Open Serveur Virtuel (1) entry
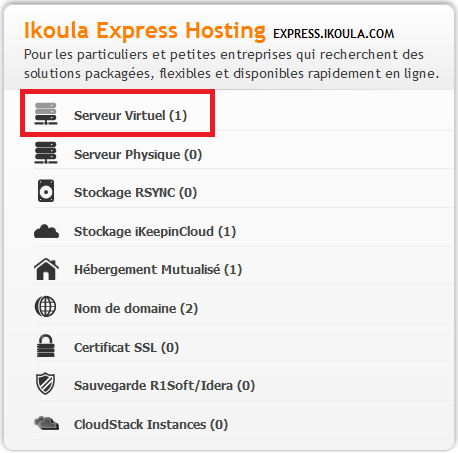458x453 pixels. pos(130,116)
